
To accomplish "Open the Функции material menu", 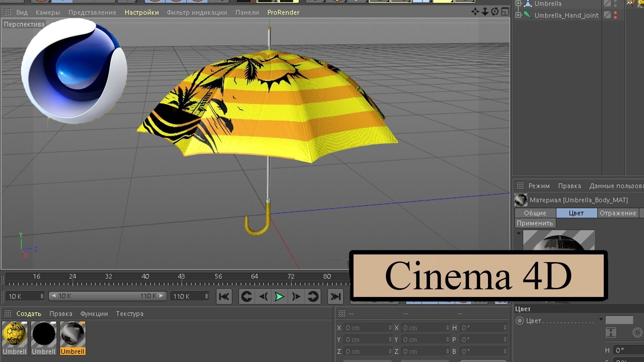I will coord(94,314).
